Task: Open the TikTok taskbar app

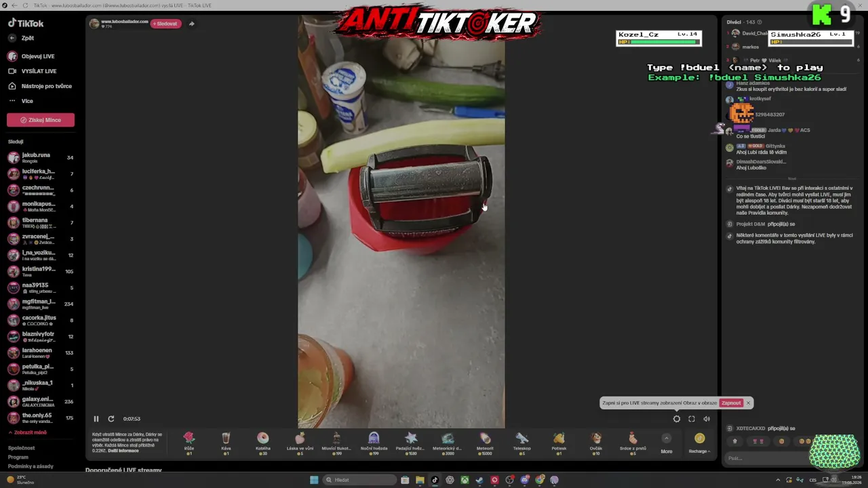Action: 435,480
